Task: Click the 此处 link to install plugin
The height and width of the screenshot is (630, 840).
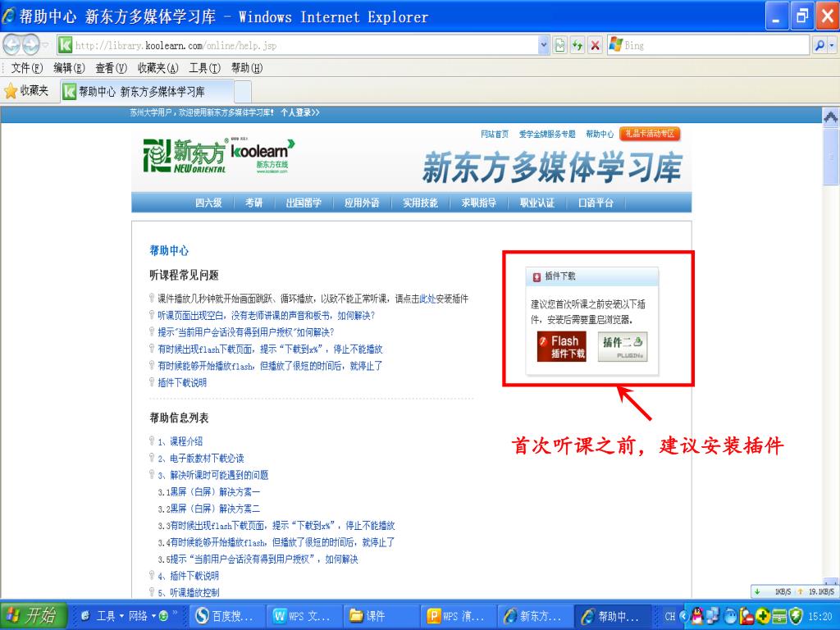Action: 427,299
